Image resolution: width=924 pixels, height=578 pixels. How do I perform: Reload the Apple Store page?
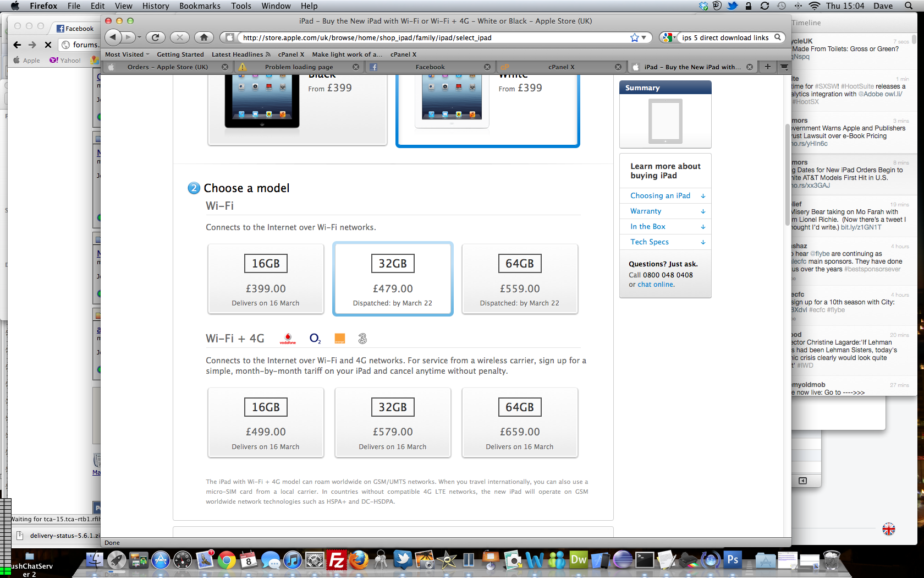[156, 37]
